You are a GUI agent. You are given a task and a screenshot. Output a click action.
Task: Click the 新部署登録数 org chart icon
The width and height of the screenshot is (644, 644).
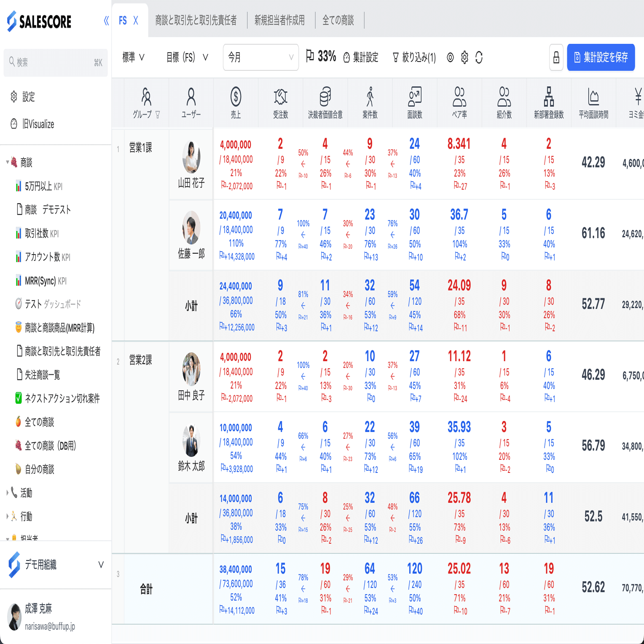tap(549, 97)
